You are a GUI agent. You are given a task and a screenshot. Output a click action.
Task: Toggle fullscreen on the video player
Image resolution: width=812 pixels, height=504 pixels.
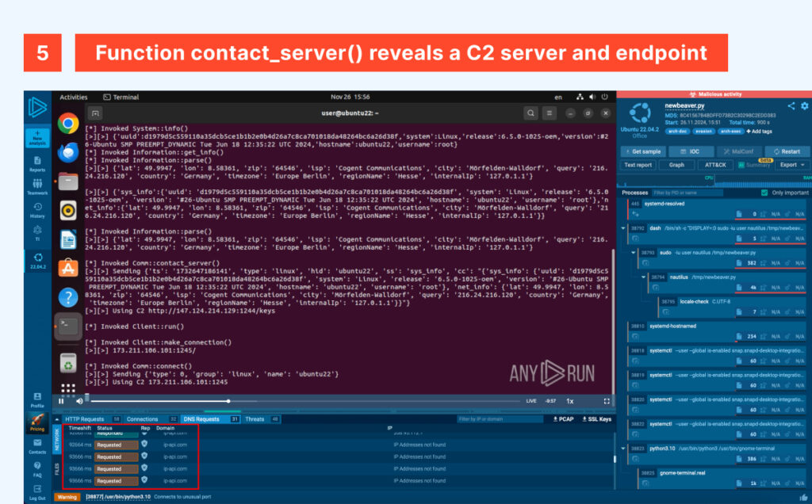[607, 401]
